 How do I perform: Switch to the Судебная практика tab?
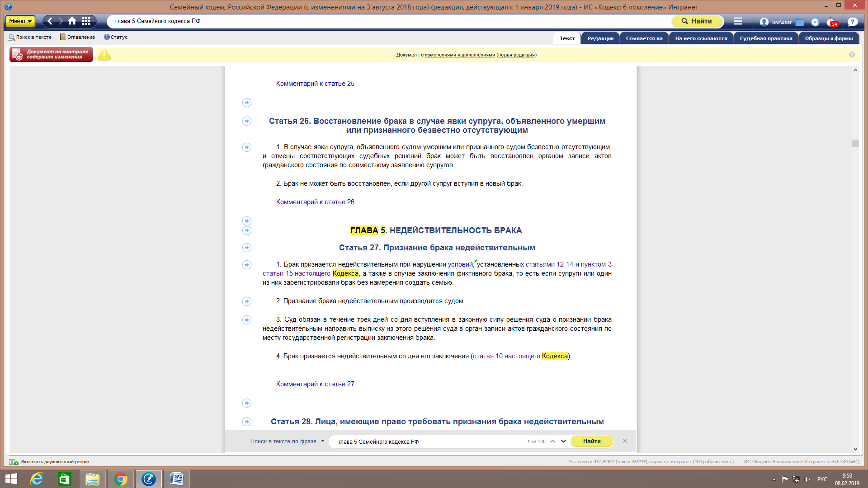click(766, 38)
